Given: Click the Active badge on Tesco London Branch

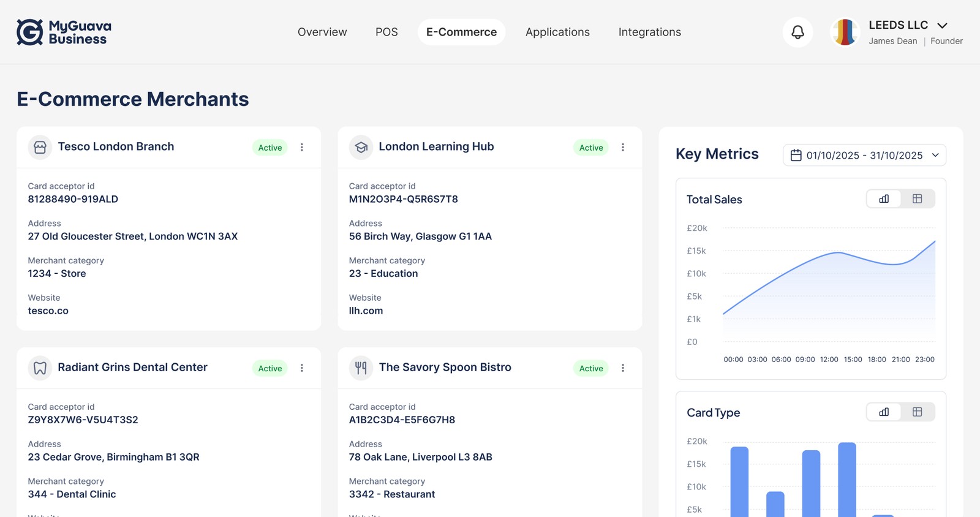Looking at the screenshot, I should point(270,148).
